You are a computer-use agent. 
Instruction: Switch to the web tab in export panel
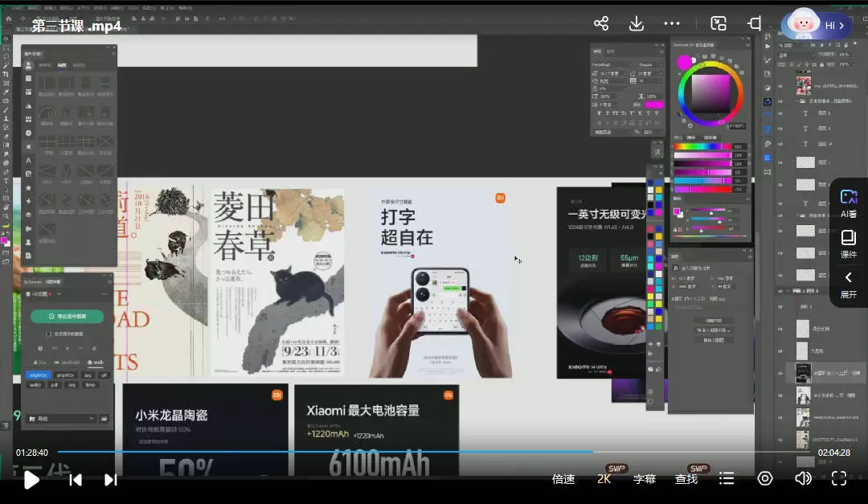pyautogui.click(x=96, y=363)
